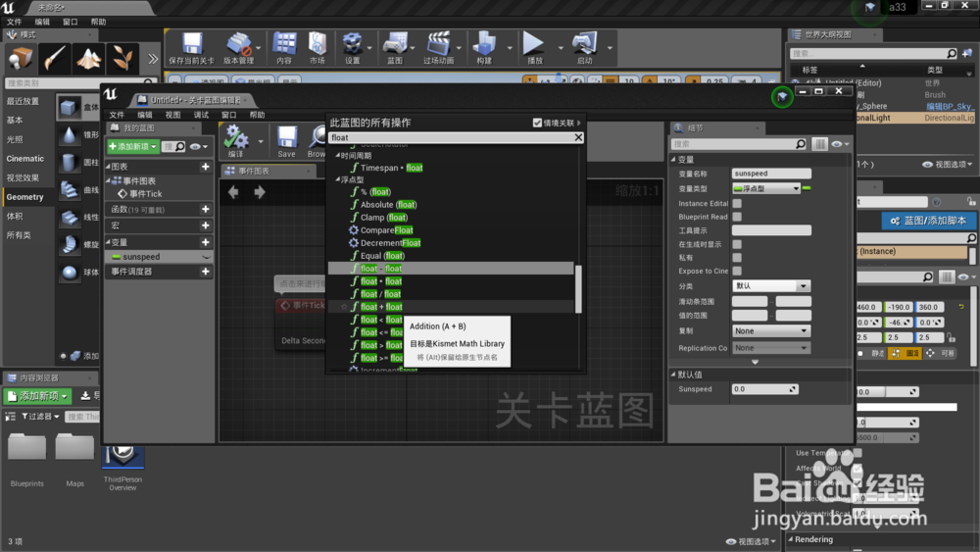Toggle Expose on Spawn checkbox
This screenshot has height=552, width=980.
tap(737, 244)
